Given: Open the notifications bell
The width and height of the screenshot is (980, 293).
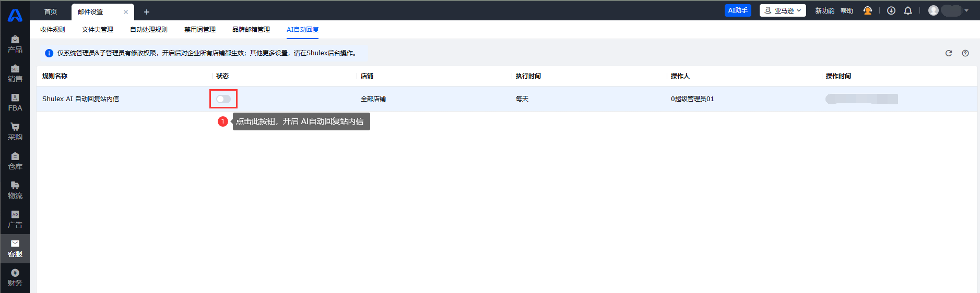Looking at the screenshot, I should [908, 10].
